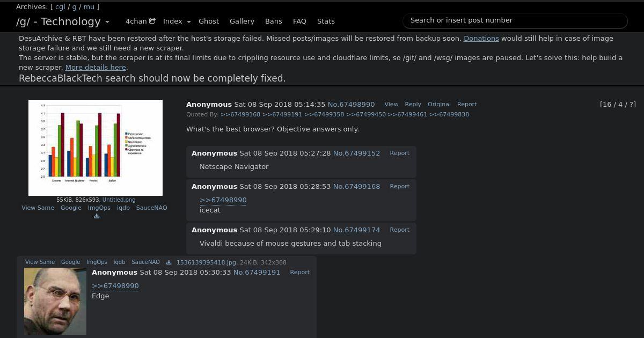Search Untitled.png on SauceNAO
The width and height of the screenshot is (644, 338).
151,208
